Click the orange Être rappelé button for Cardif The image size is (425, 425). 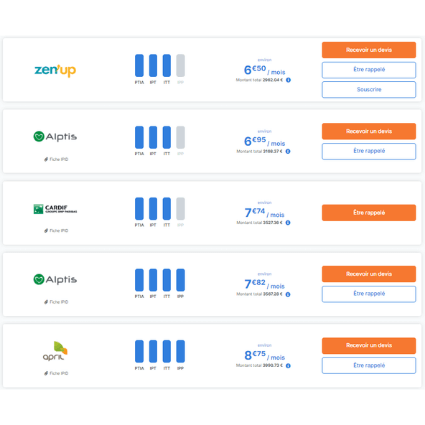[369, 213]
